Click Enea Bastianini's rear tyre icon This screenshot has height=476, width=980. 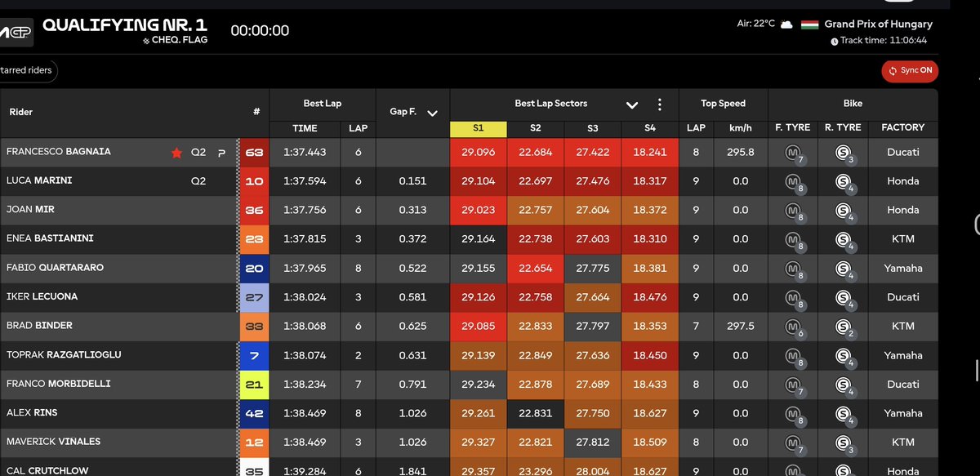pos(844,240)
